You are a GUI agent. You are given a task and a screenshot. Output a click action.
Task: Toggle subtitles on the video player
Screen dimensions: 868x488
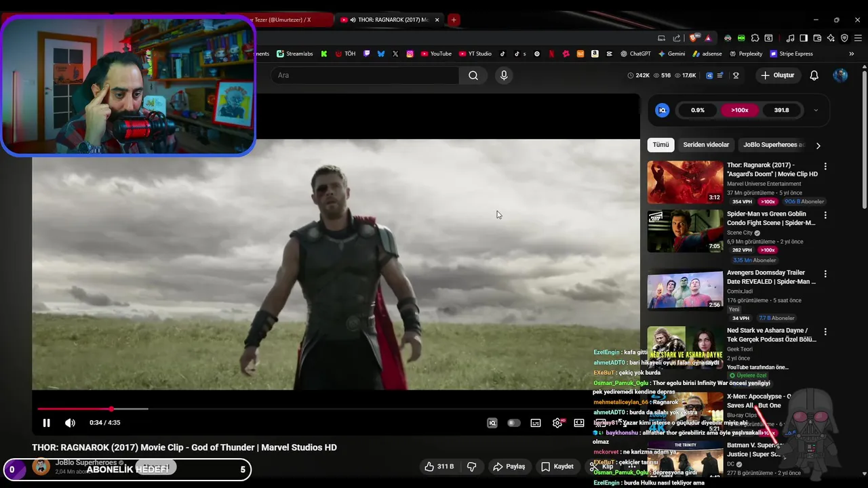coord(536,423)
